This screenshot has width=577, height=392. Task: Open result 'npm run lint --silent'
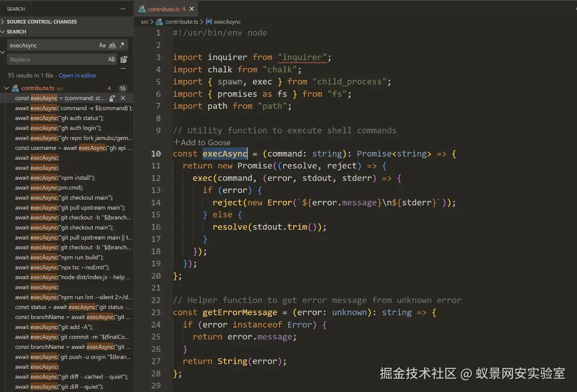point(74,297)
